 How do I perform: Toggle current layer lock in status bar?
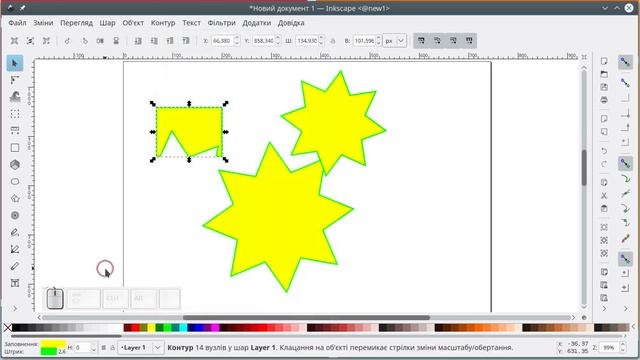pos(113,348)
